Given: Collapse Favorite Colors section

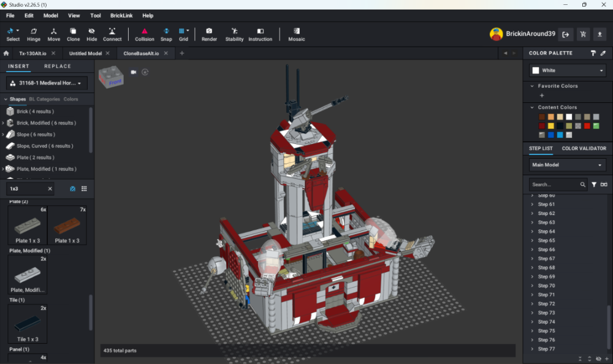Looking at the screenshot, I should (532, 86).
